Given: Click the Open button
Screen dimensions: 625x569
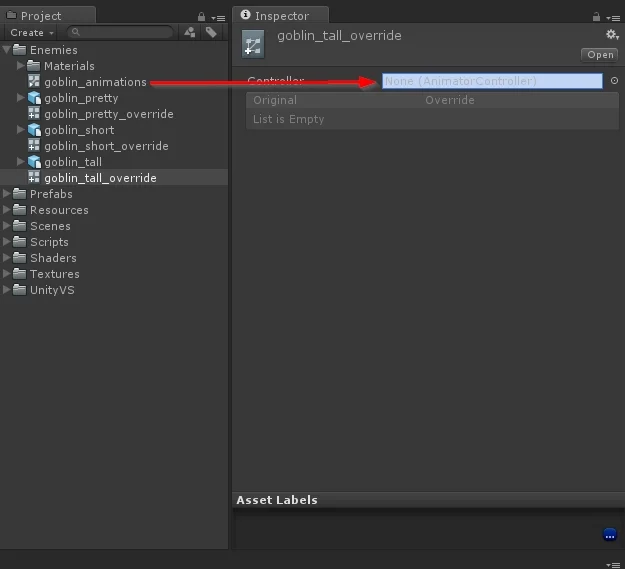Looking at the screenshot, I should pyautogui.click(x=599, y=55).
